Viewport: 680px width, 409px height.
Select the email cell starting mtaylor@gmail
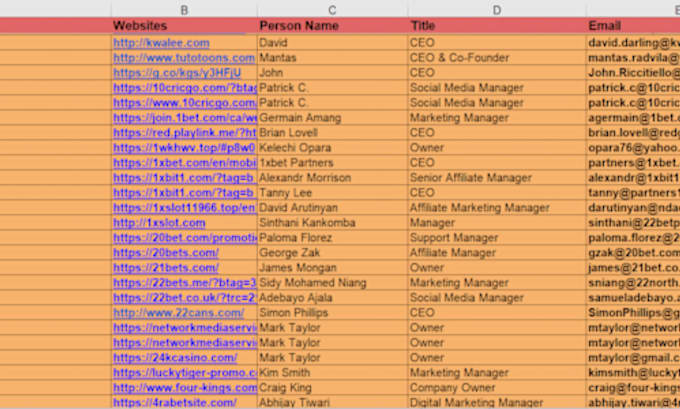[x=633, y=357]
